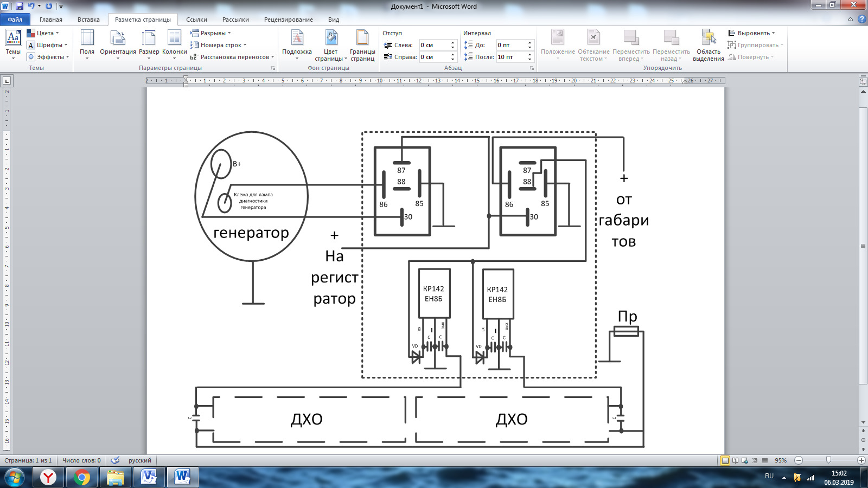Image resolution: width=868 pixels, height=488 pixels.
Task: Click the zoom slider handle
Action: coord(828,460)
